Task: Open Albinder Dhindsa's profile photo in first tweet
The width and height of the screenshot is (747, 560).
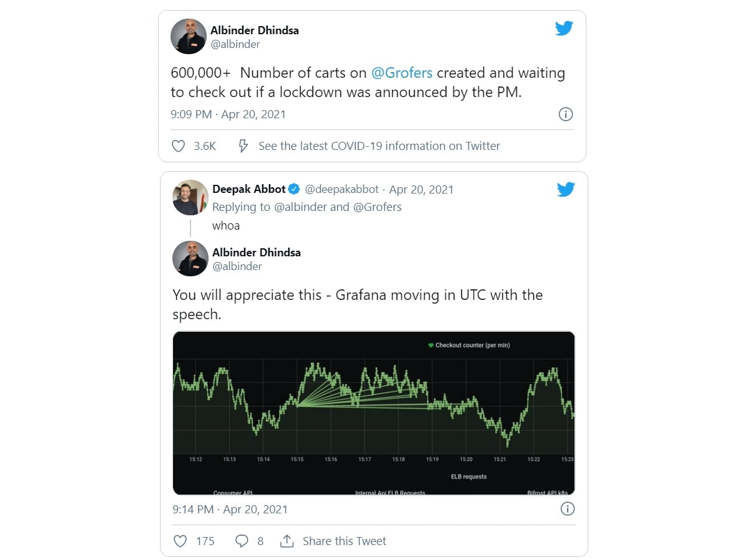Action: tap(189, 37)
